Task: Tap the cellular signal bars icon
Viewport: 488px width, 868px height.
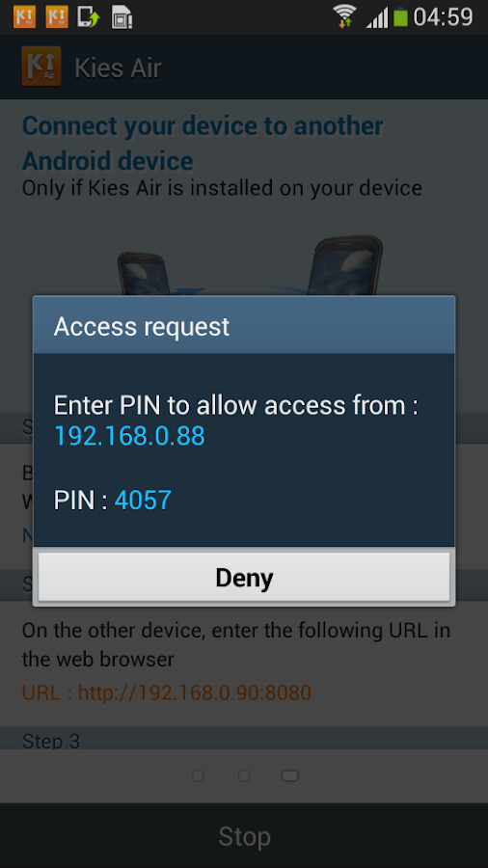Action: click(x=377, y=17)
